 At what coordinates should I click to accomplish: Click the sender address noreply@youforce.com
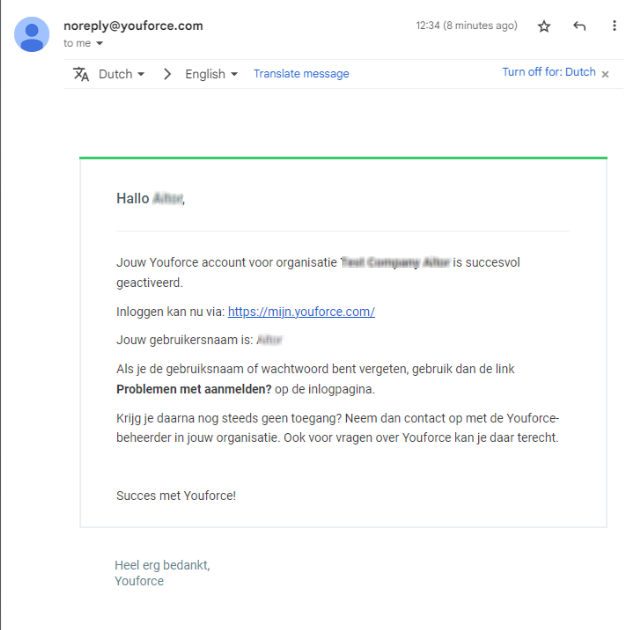pyautogui.click(x=132, y=26)
